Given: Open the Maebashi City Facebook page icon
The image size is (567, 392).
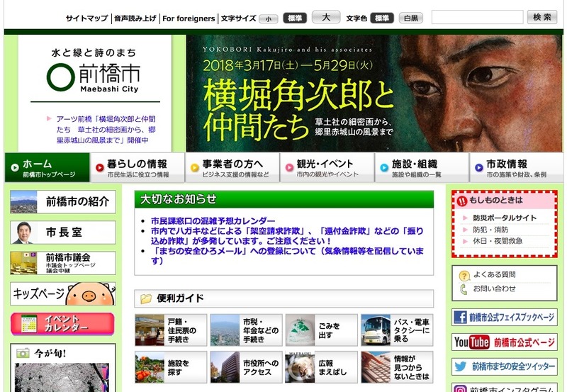Looking at the screenshot, I should pyautogui.click(x=461, y=318).
